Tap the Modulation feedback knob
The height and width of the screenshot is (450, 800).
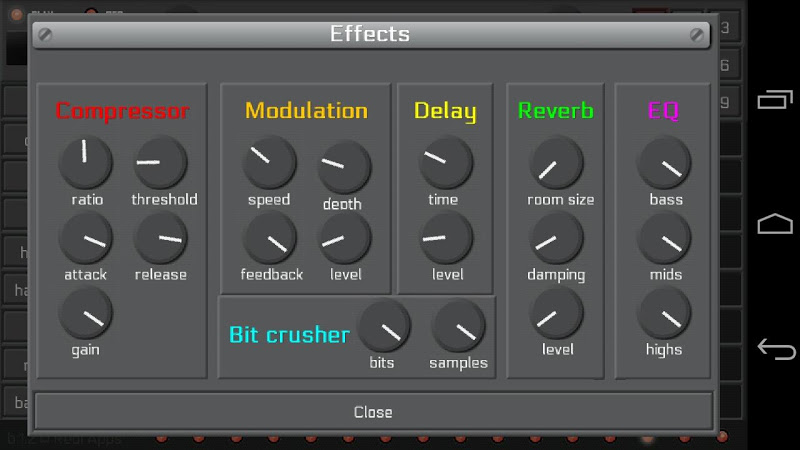(x=269, y=238)
